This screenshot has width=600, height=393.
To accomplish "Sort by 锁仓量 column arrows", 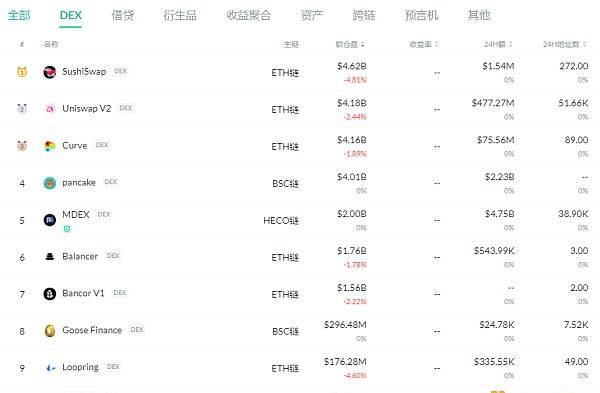I will click(x=362, y=44).
